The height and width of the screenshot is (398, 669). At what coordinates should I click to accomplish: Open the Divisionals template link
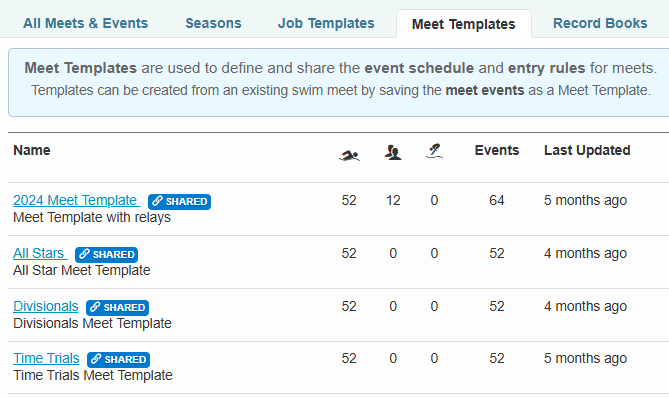(46, 306)
